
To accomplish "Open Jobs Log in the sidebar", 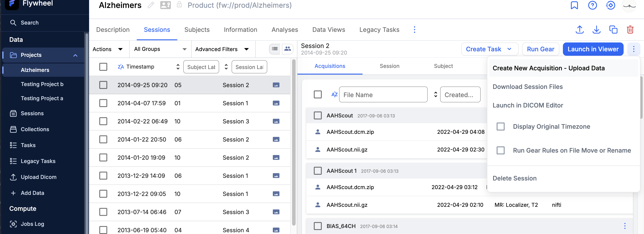I will point(32,224).
